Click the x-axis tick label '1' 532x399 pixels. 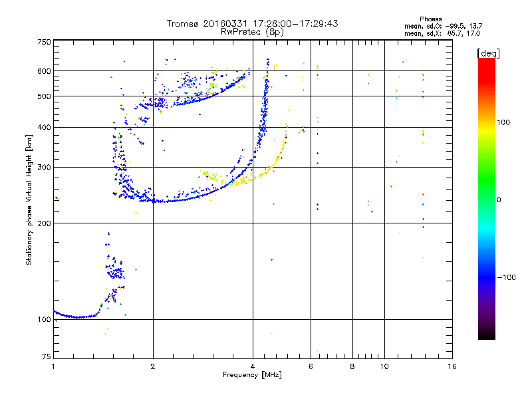coord(53,366)
